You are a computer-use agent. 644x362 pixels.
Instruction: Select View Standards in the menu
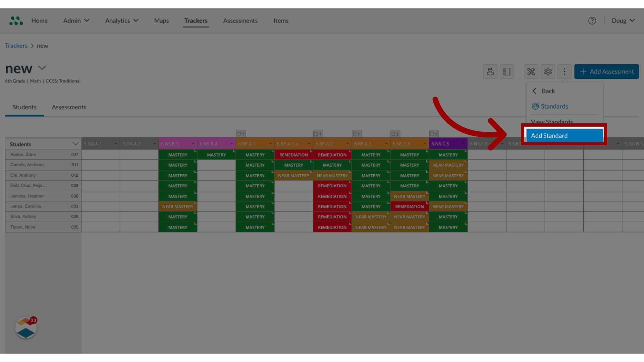[552, 122]
